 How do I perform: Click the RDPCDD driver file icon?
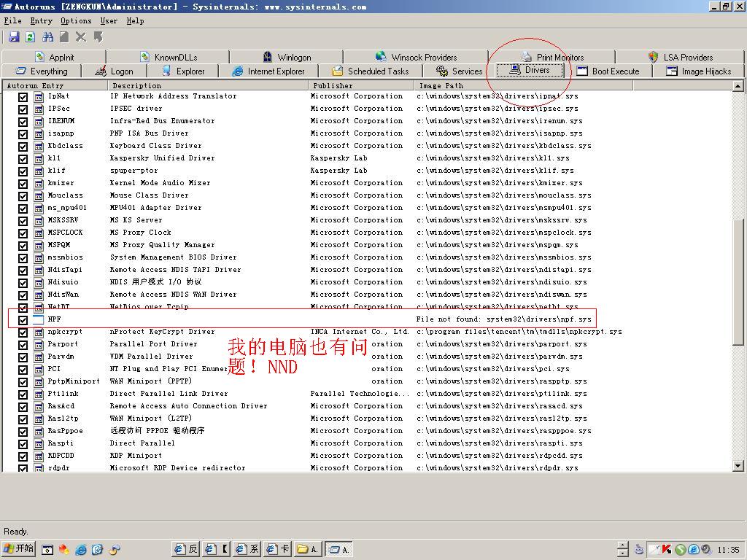click(39, 456)
